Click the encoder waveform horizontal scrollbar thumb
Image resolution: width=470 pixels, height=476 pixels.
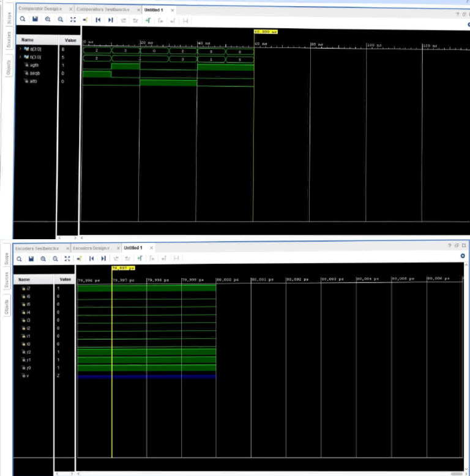point(457,474)
